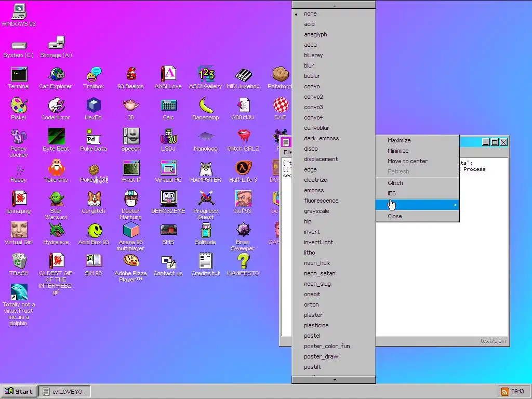Screen dimensions: 532x399
Task: Open Solitude card game icon
Action: pos(206,233)
